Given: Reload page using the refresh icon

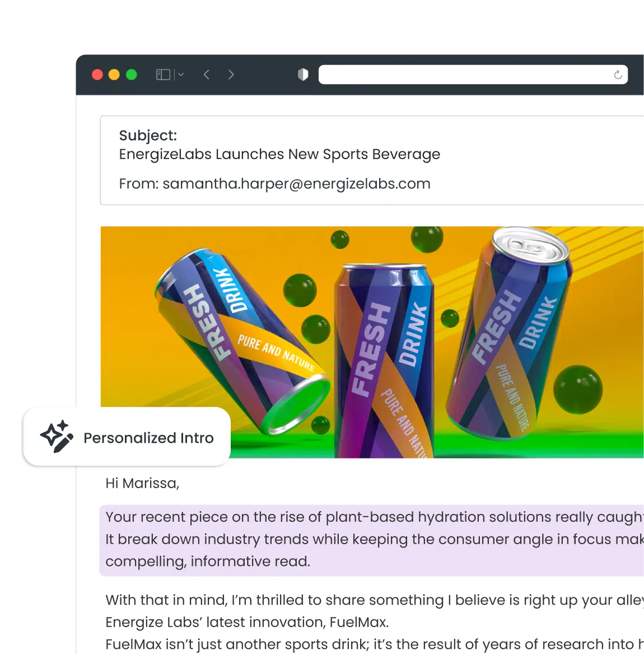Looking at the screenshot, I should click(618, 75).
